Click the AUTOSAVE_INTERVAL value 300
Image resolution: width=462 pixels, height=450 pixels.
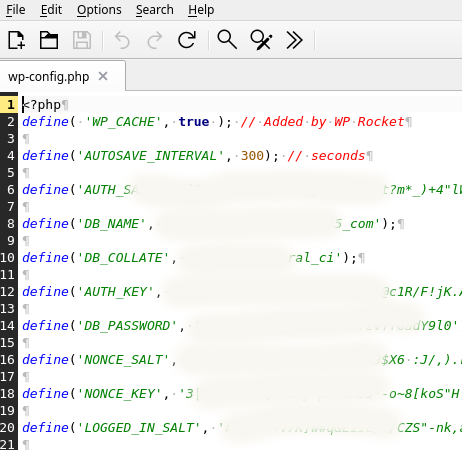(x=252, y=156)
